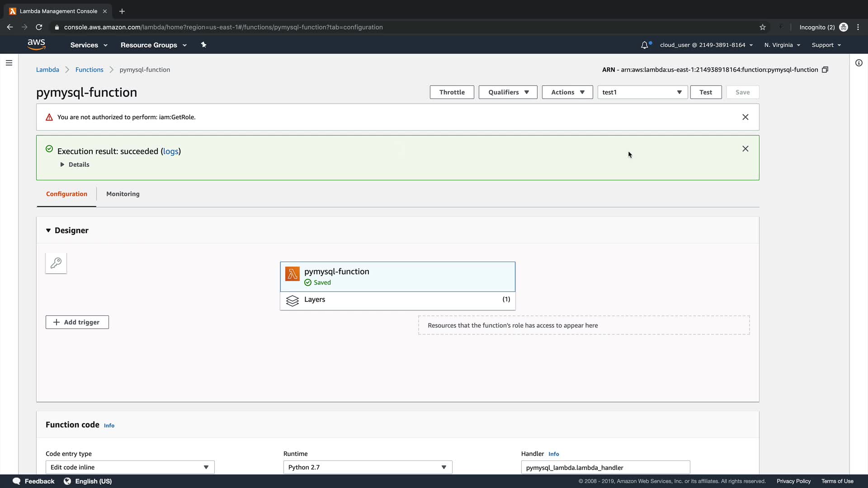Collapse the Designer section

coord(48,230)
